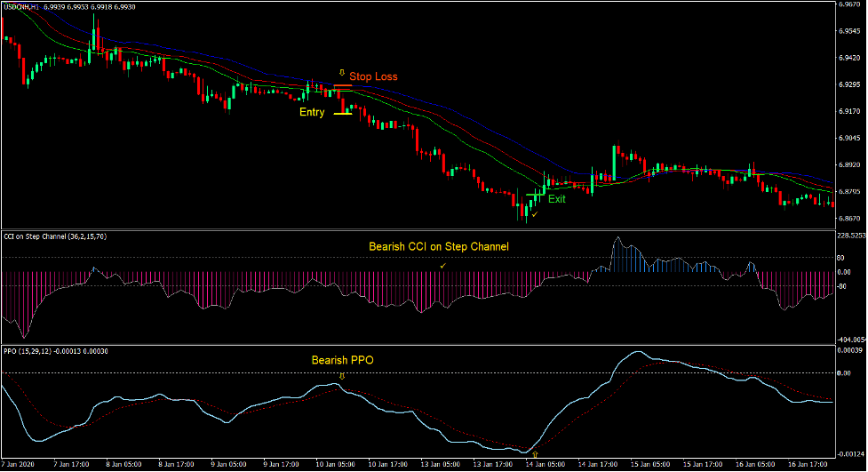Click the CCI on Step Channel indicator title
This screenshot has width=868, height=472.
pyautogui.click(x=55, y=236)
